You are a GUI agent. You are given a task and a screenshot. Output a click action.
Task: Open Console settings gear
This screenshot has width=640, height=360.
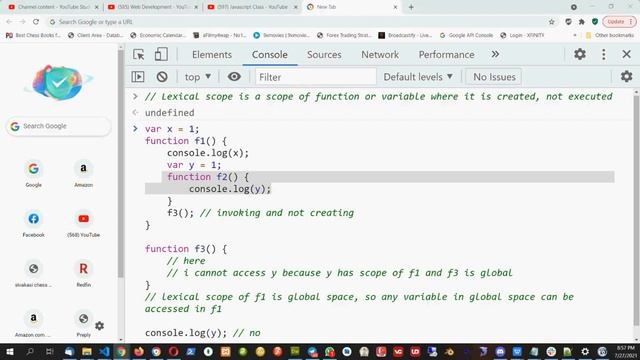tap(626, 77)
